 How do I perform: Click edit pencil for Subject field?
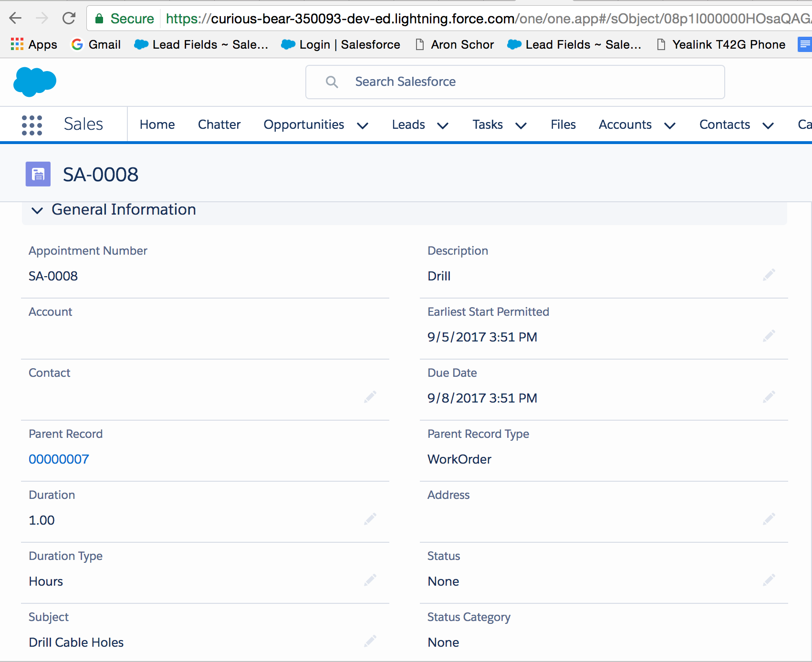tap(370, 641)
